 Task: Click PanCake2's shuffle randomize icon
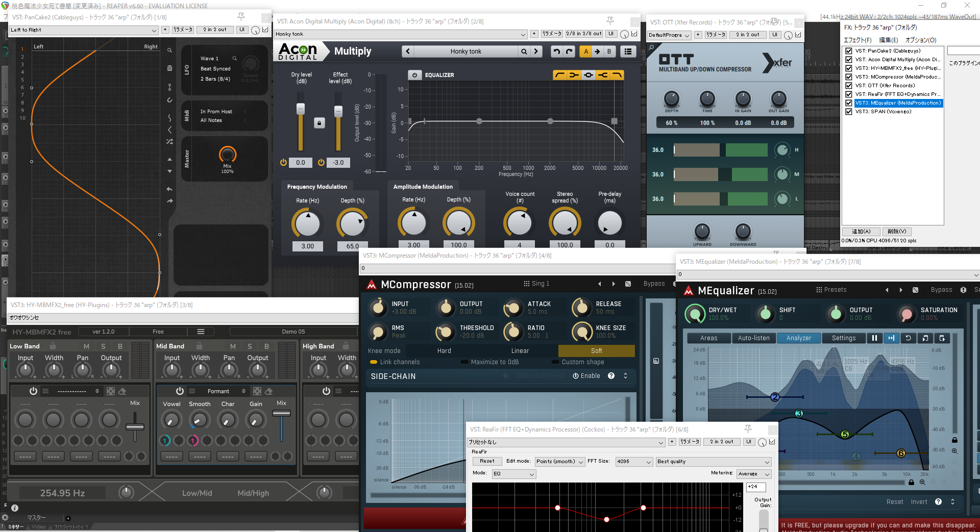click(x=169, y=142)
